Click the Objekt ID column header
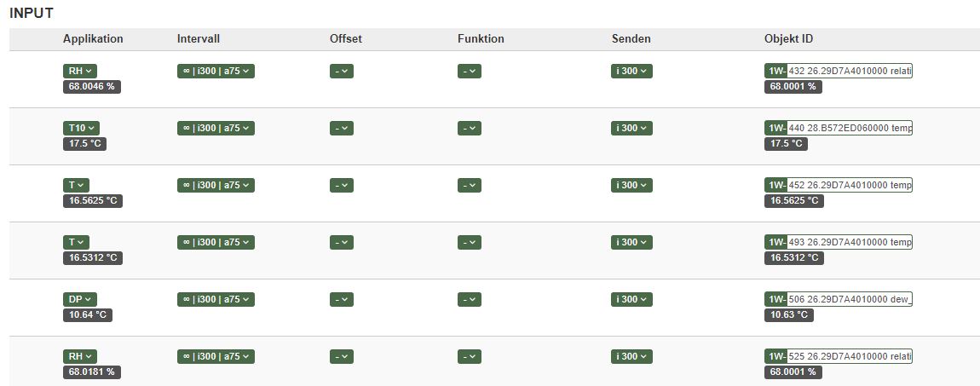The height and width of the screenshot is (386, 980). point(789,38)
